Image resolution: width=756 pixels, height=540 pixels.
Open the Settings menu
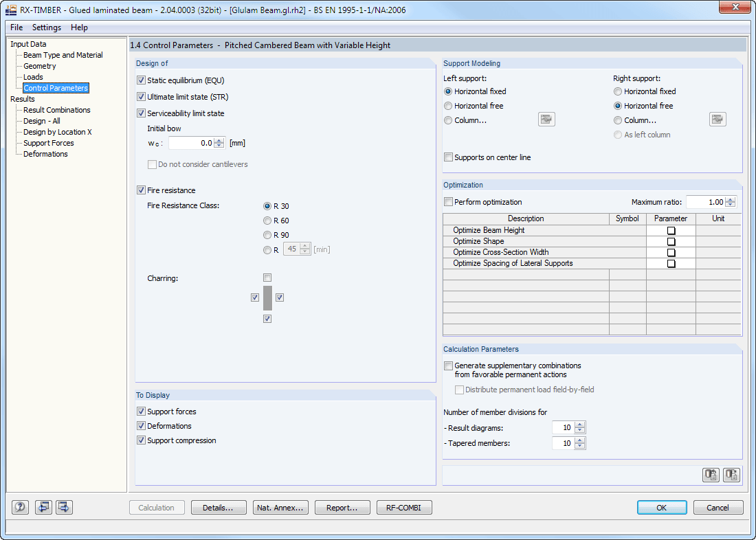(46, 27)
